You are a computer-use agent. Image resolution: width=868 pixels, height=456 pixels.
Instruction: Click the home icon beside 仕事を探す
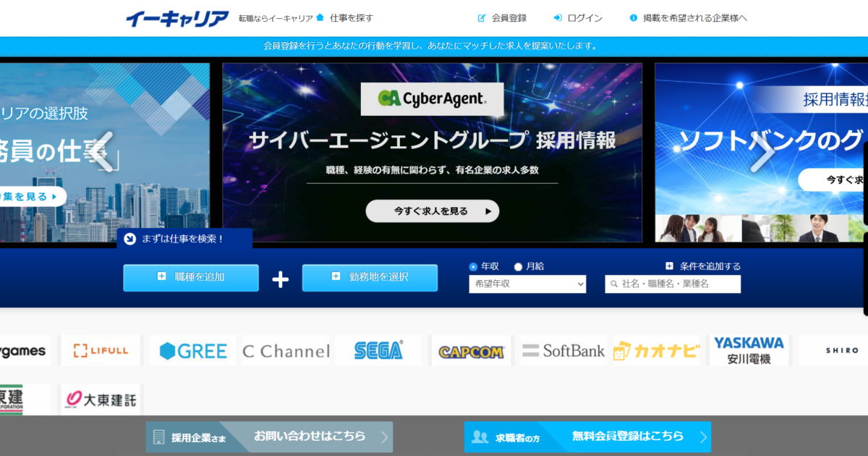point(320,18)
